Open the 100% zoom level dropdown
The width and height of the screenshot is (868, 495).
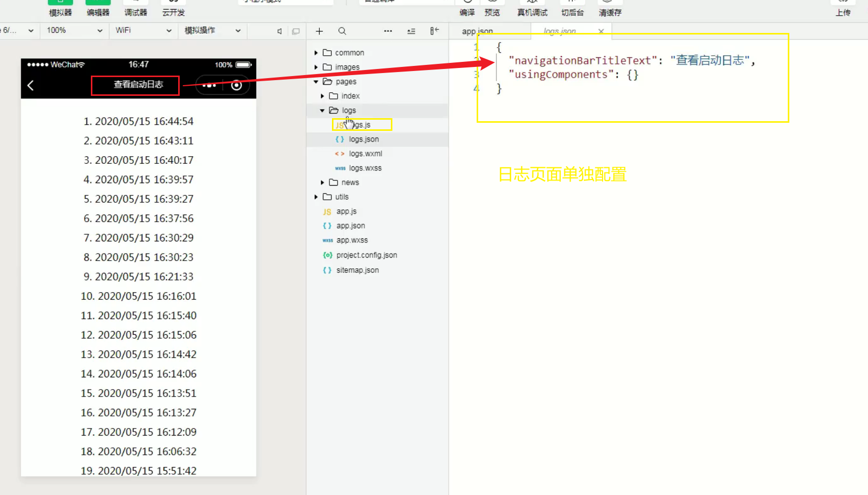tap(74, 30)
